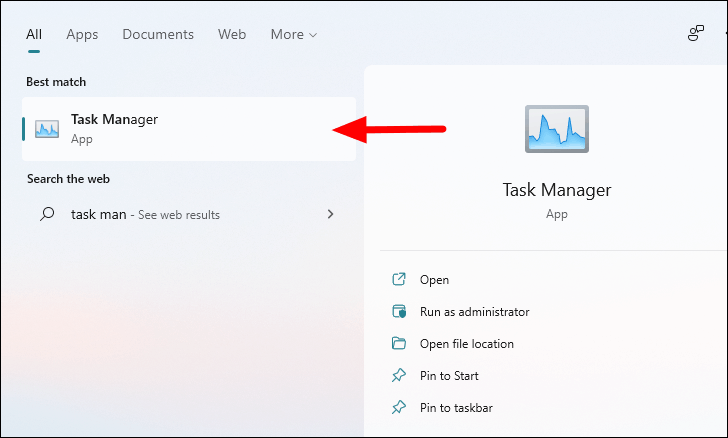Select Open file location text

point(467,344)
